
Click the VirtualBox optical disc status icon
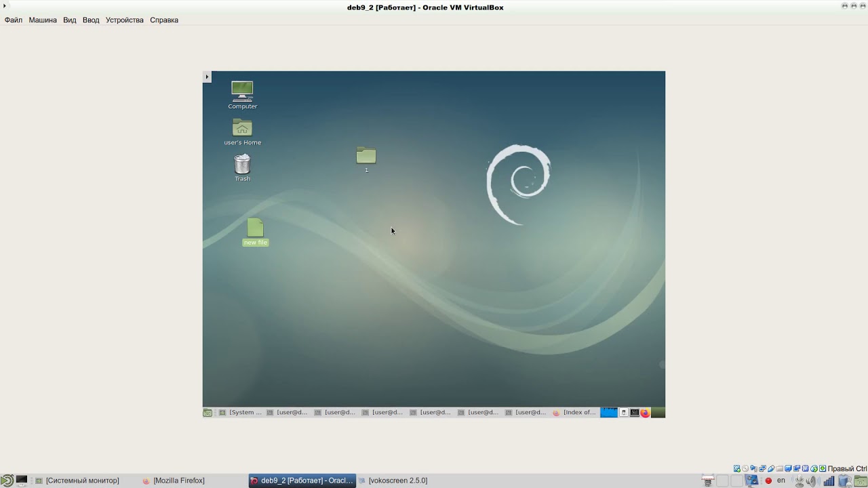(x=745, y=468)
